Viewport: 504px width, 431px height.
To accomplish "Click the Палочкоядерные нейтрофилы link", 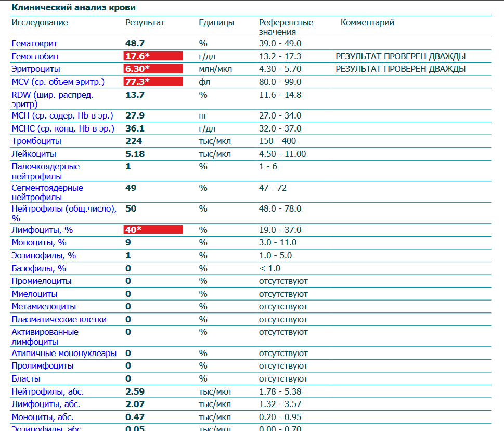I will point(46,171).
